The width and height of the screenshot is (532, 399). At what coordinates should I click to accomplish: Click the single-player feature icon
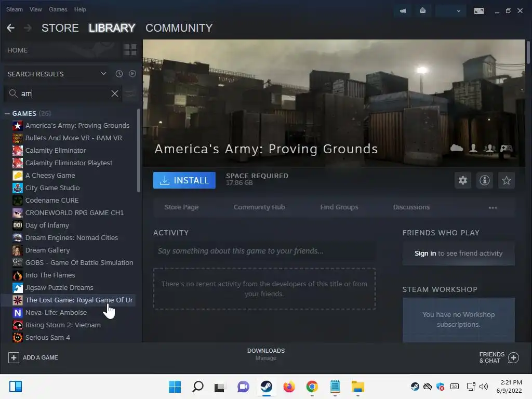click(473, 148)
